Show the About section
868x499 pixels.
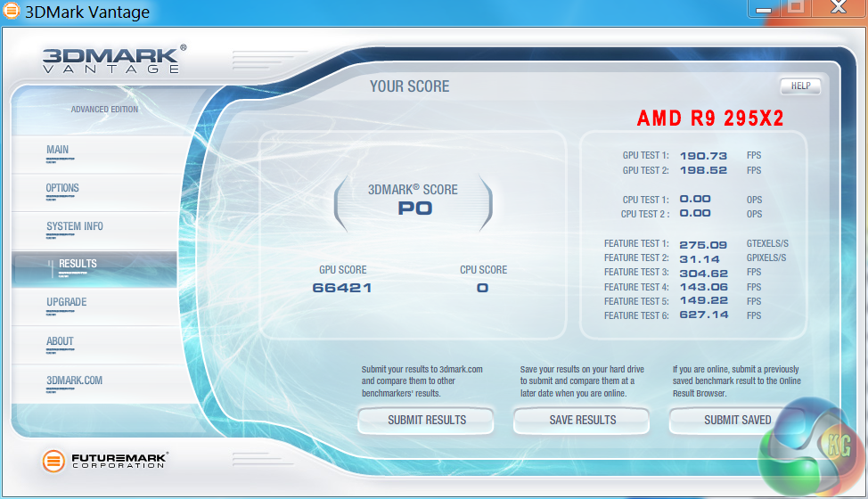pos(94,345)
